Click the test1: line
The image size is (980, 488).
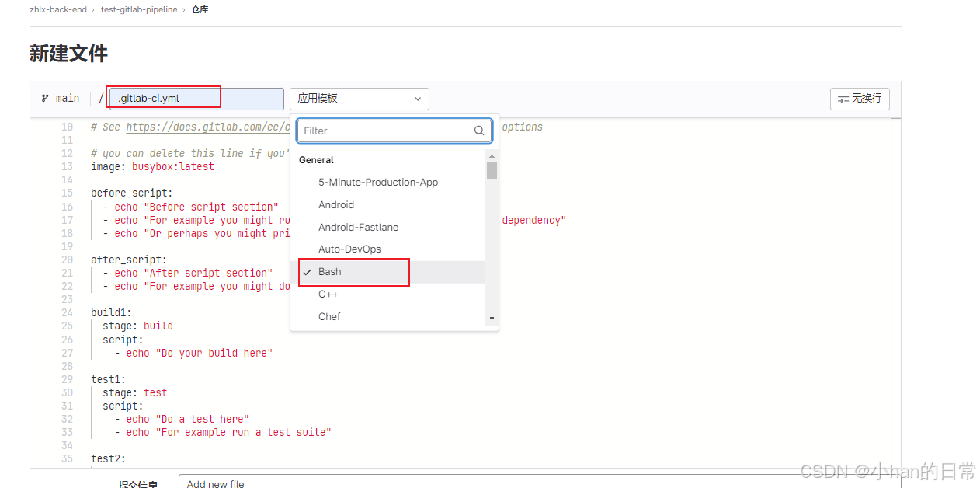tap(109, 380)
